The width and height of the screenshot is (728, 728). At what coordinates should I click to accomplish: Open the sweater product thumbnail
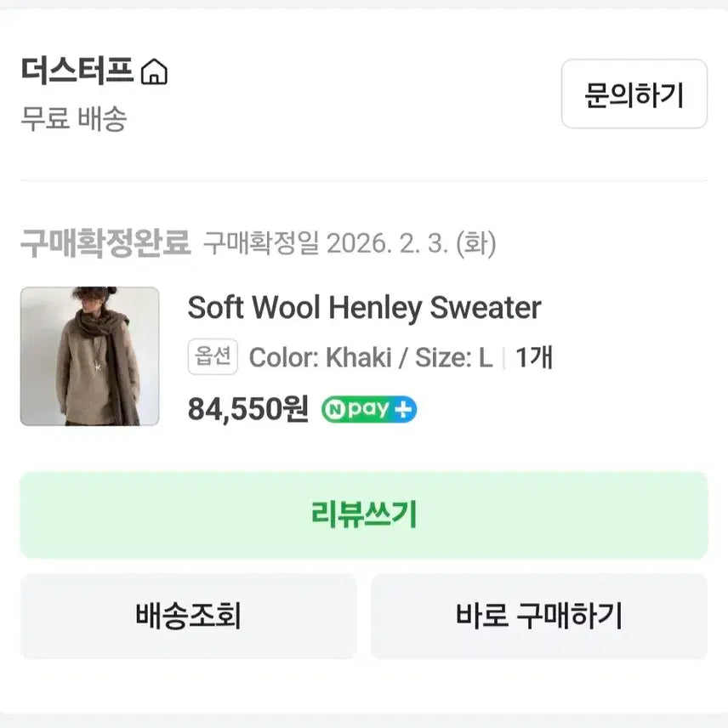tap(89, 356)
